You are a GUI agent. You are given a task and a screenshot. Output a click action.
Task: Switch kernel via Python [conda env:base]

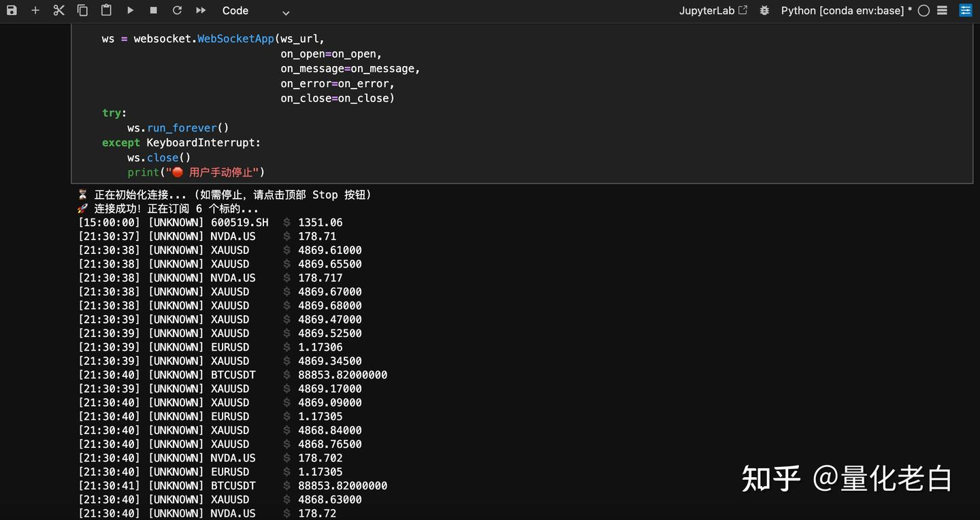pyautogui.click(x=846, y=10)
